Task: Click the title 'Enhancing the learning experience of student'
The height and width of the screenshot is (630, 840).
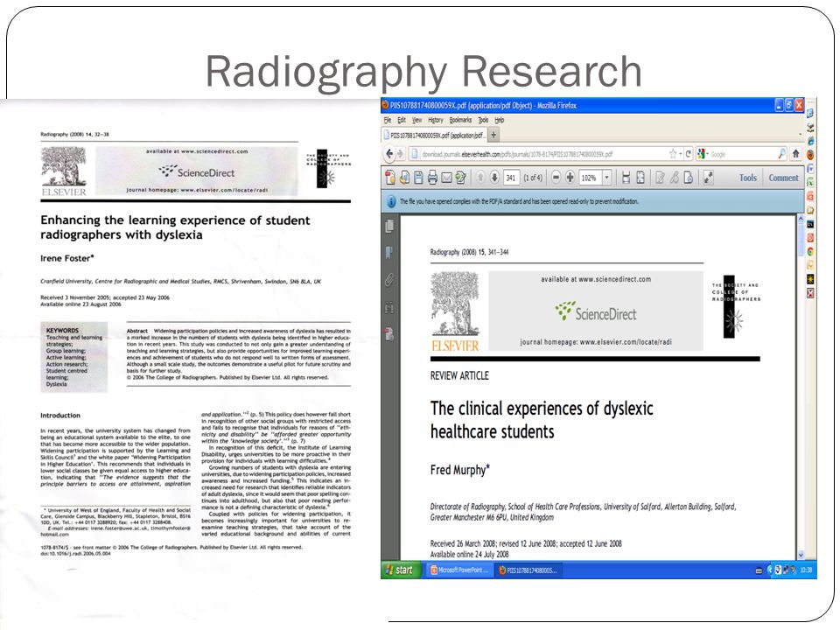Action: click(175, 220)
